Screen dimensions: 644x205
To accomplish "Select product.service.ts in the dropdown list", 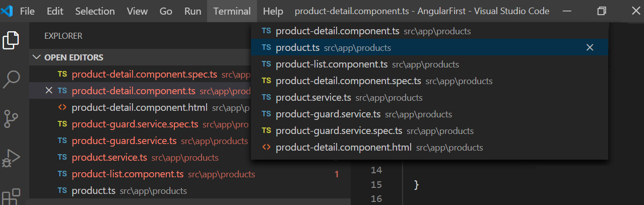I will tap(429, 98).
